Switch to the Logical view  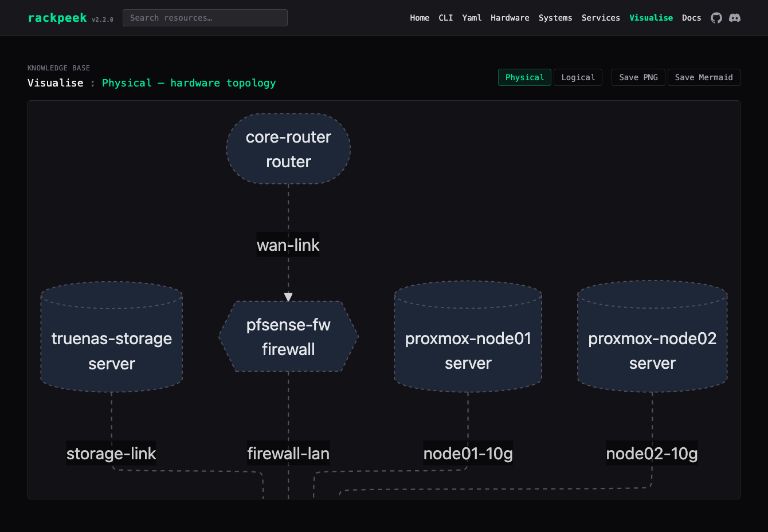(578, 77)
